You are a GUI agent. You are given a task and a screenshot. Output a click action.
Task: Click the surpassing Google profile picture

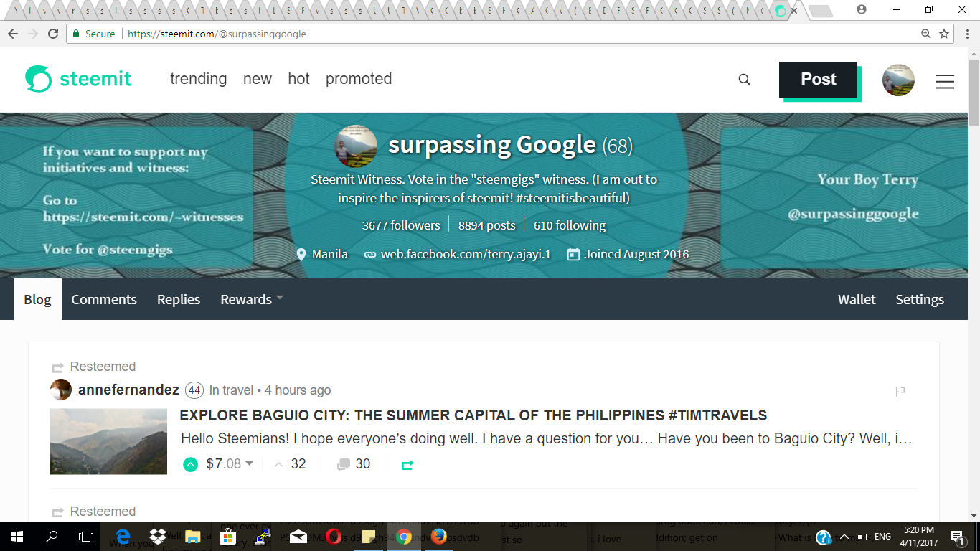(356, 146)
